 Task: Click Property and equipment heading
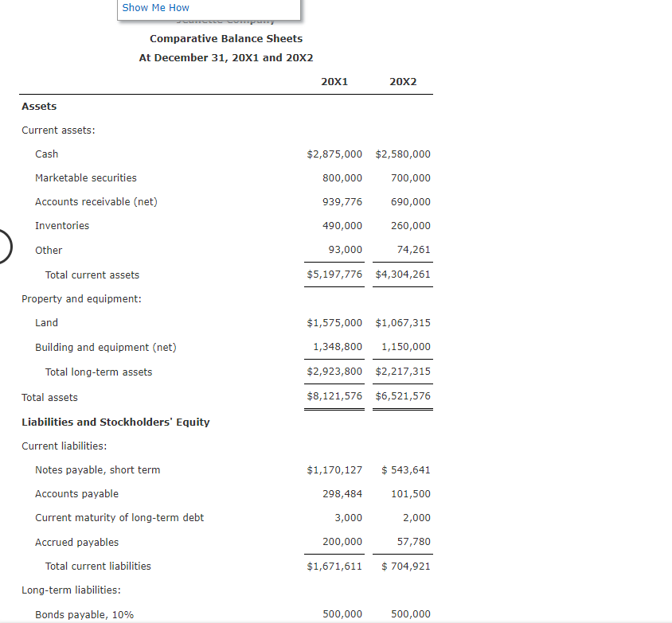[x=81, y=299]
